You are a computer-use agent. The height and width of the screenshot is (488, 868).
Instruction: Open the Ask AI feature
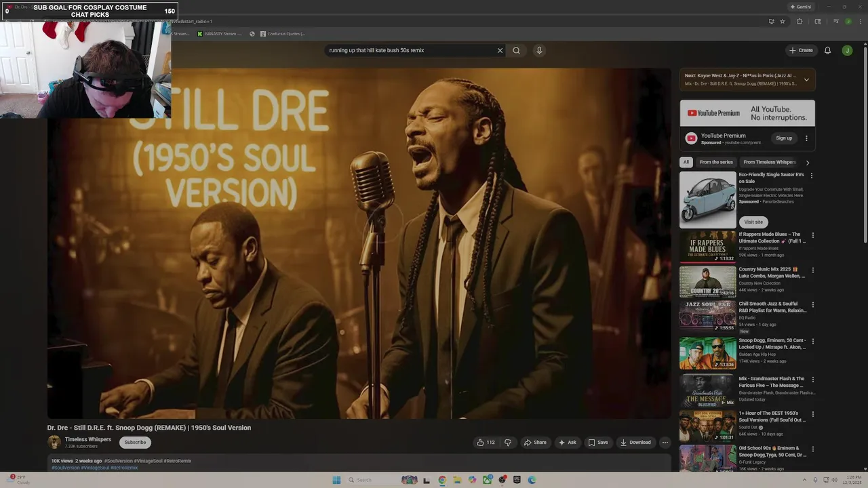[x=567, y=443]
